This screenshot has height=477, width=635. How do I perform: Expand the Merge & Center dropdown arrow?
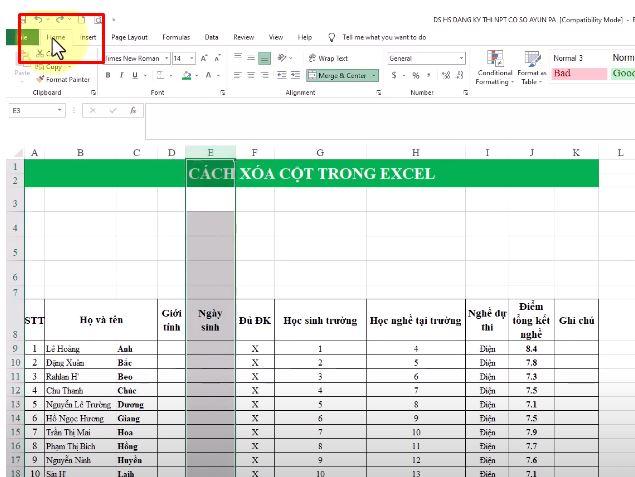(x=373, y=75)
